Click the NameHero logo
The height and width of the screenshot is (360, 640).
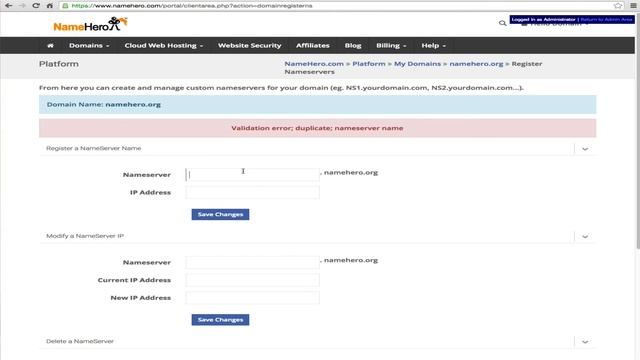click(90, 24)
